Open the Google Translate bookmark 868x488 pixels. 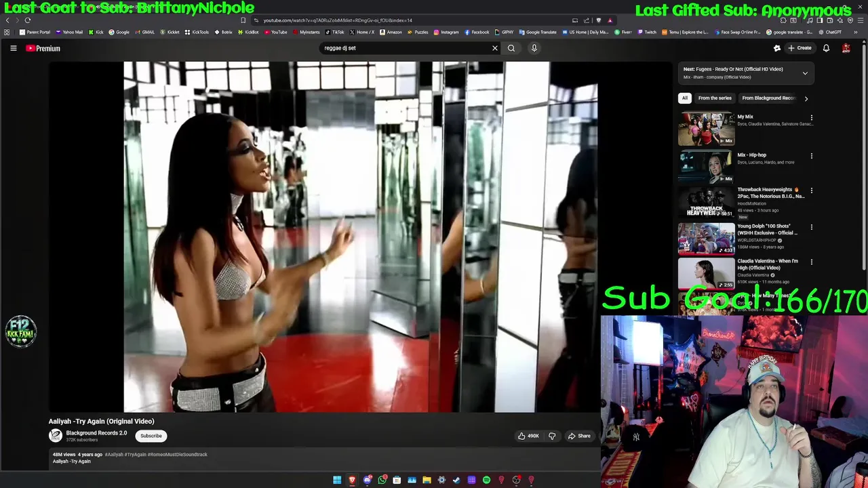click(x=538, y=32)
